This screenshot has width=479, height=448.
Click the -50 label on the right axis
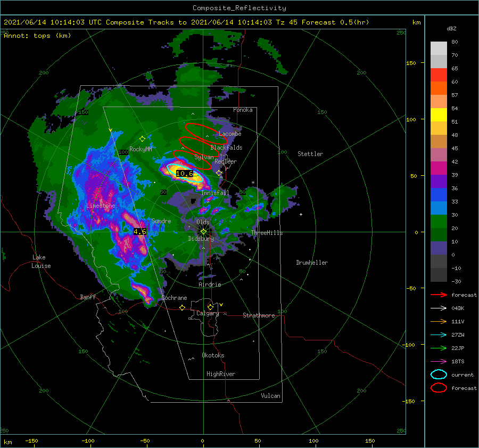[x=412, y=288]
